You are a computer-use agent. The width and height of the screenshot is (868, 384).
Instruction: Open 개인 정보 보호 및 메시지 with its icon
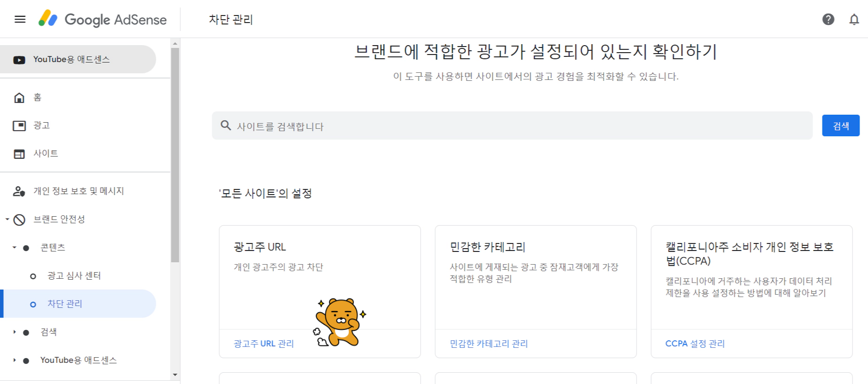click(x=19, y=191)
